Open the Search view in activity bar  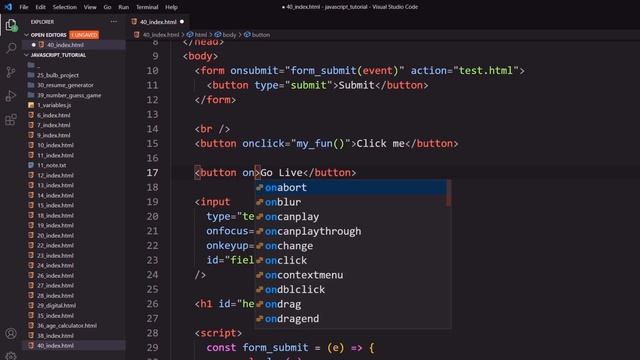[11, 48]
